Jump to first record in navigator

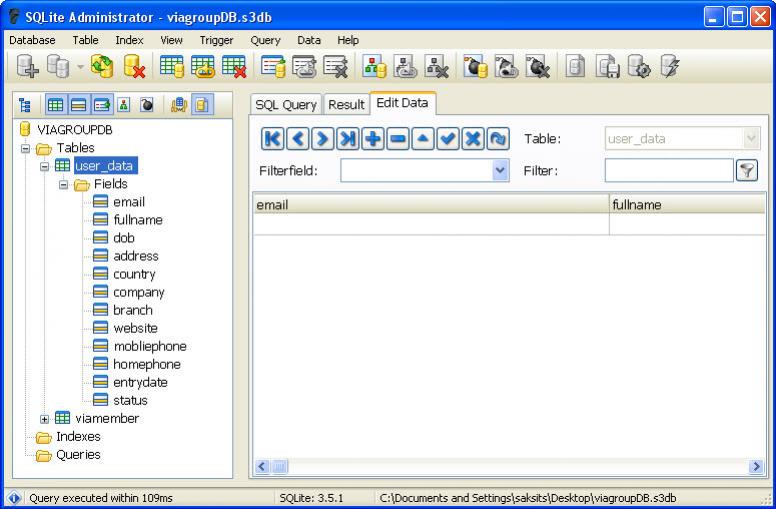273,139
